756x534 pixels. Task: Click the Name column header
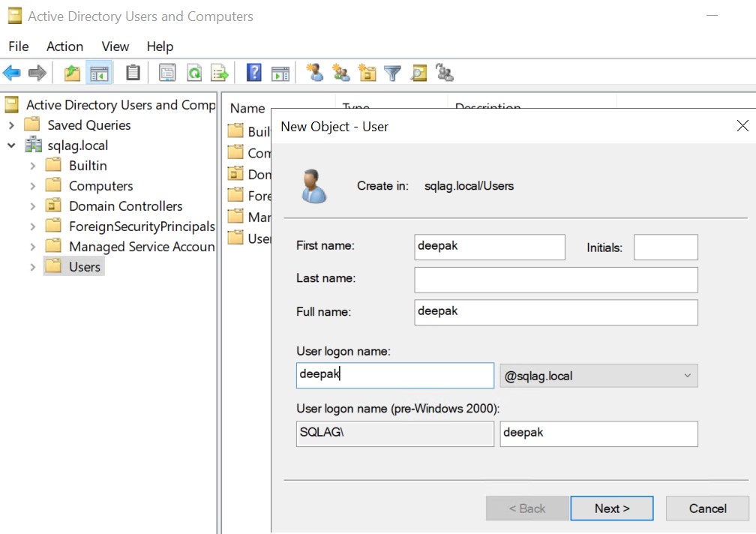point(247,108)
